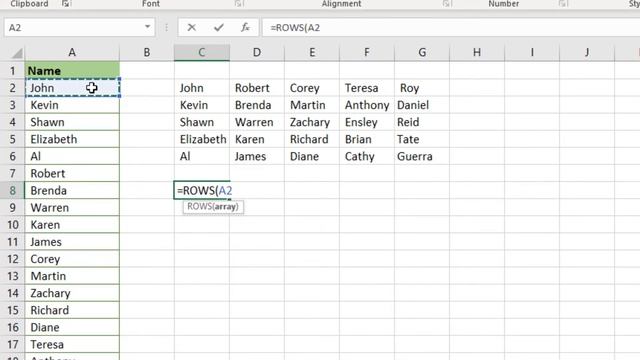Click cell A8 containing Brenda
Viewport: 640px width, 360px height.
point(72,191)
